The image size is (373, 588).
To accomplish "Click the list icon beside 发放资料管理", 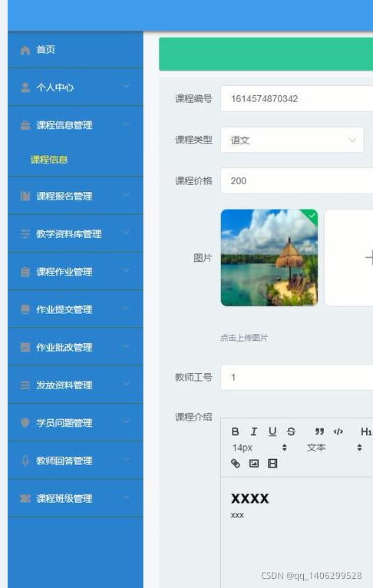I will (x=25, y=385).
